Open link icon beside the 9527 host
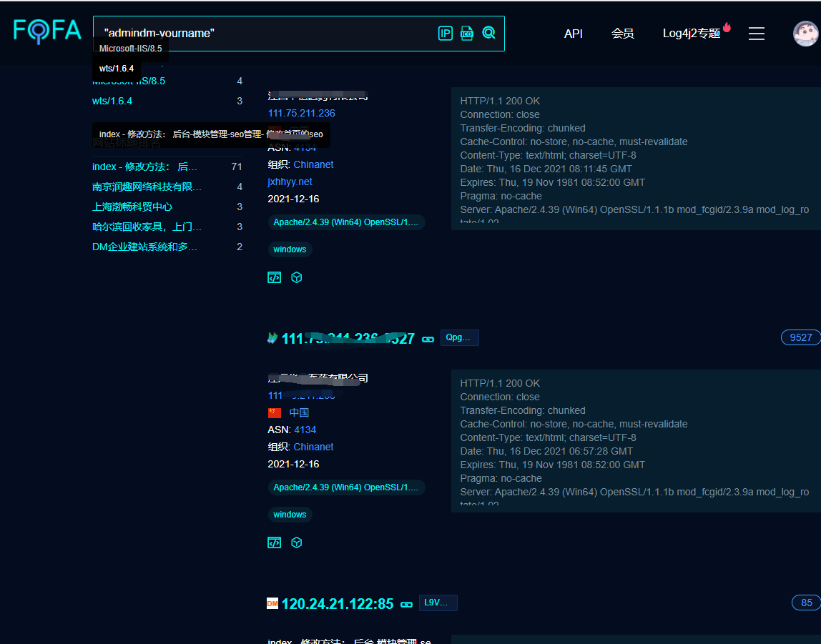821x644 pixels. 428,339
